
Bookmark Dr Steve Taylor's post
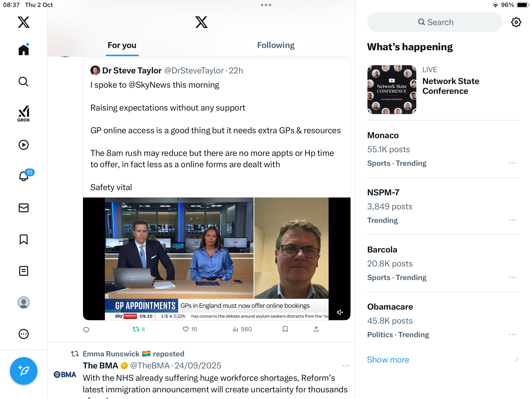coord(285,329)
